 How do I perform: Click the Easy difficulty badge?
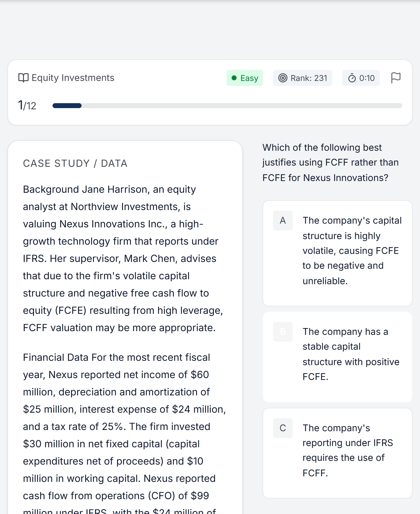pyautogui.click(x=245, y=78)
